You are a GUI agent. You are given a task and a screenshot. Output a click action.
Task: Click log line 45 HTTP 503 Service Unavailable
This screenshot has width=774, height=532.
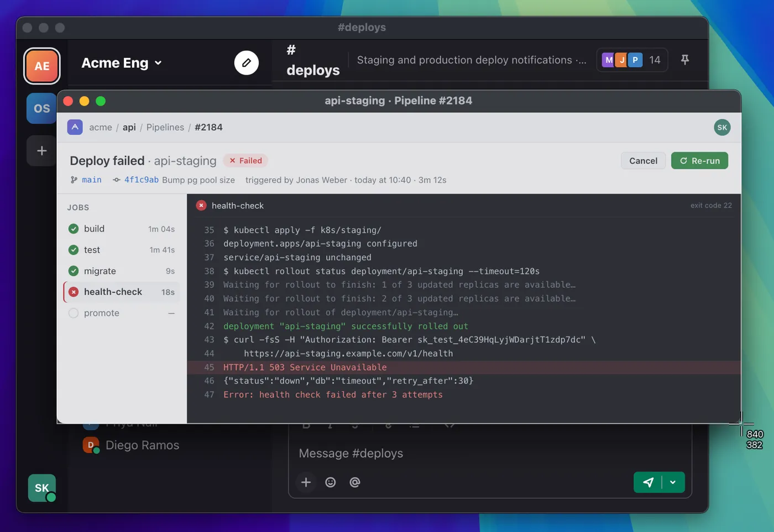click(x=464, y=367)
